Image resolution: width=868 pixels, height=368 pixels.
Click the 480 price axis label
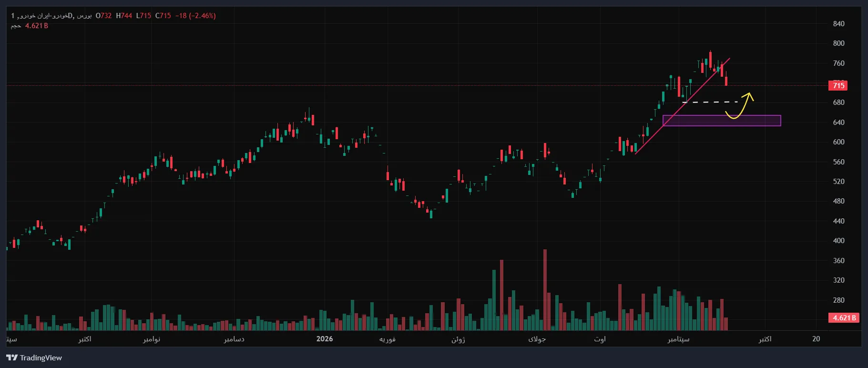(838, 201)
